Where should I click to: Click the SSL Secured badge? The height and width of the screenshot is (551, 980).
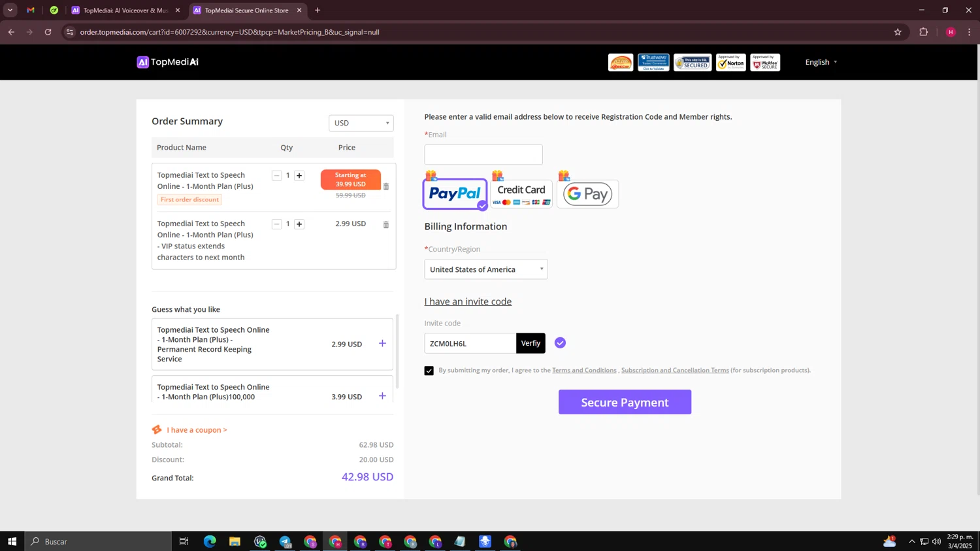click(693, 63)
